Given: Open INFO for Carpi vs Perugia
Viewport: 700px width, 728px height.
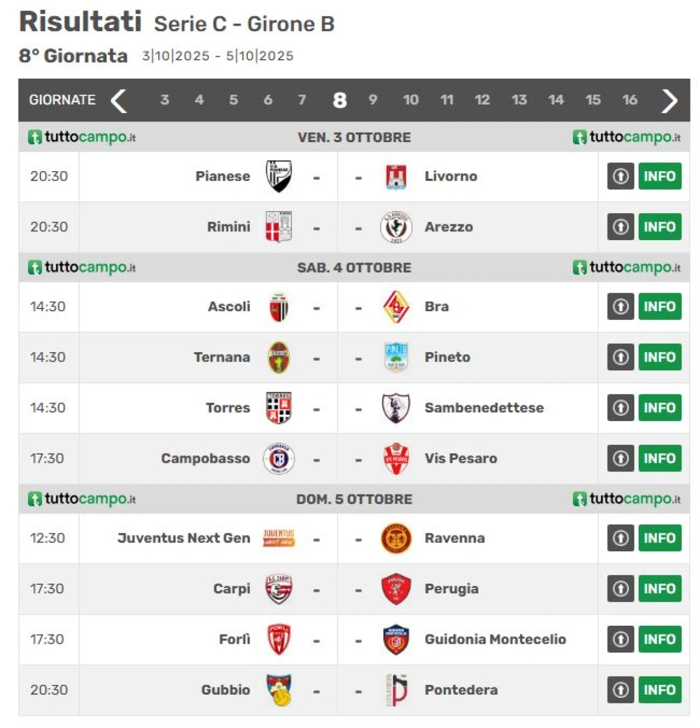Looking at the screenshot, I should (660, 589).
